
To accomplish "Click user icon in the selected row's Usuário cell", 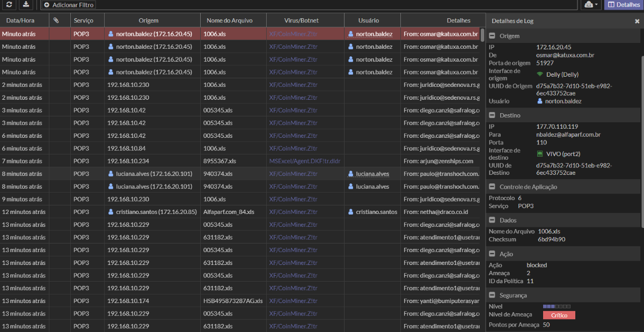I will [351, 34].
